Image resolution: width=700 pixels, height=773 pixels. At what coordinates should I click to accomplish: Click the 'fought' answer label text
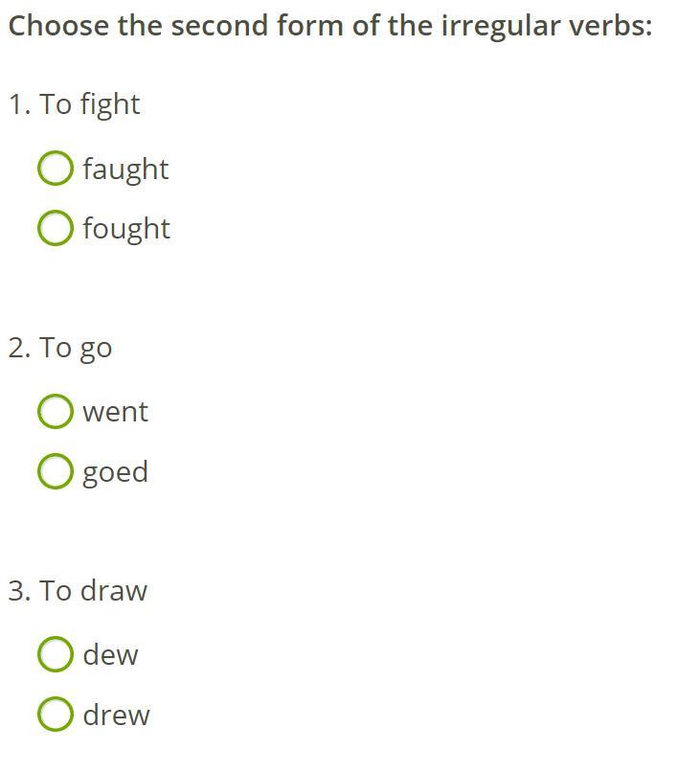(x=126, y=230)
